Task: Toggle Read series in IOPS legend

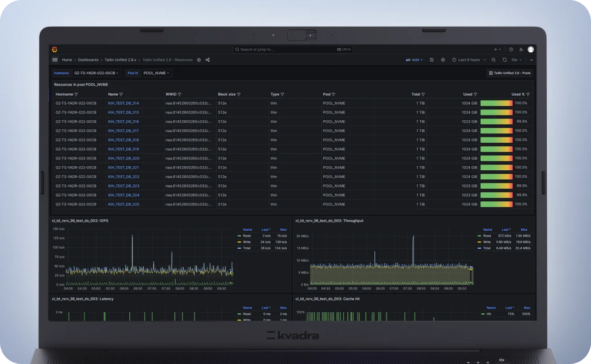Action: tap(247, 236)
